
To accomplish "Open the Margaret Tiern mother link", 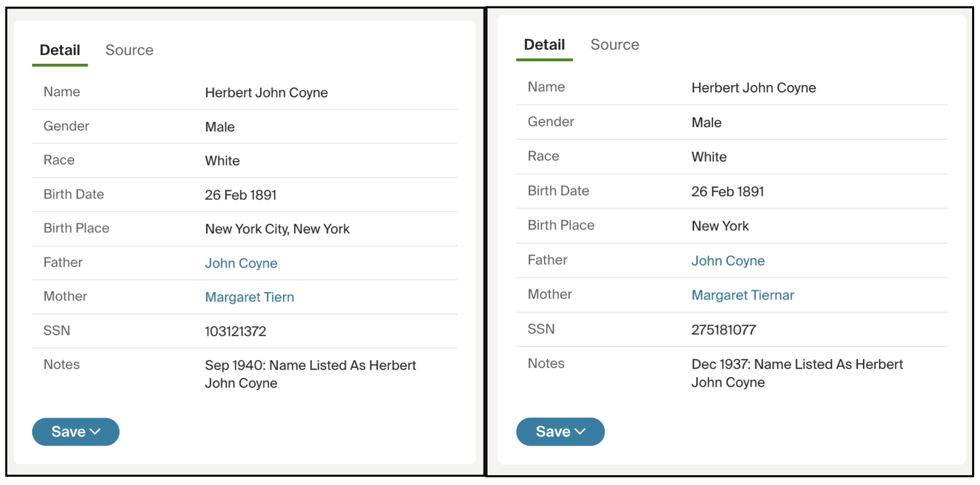I will (x=249, y=297).
